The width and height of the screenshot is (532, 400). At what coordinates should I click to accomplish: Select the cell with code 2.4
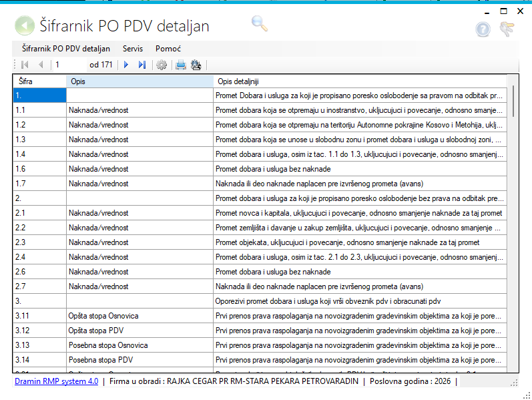pyautogui.click(x=39, y=257)
